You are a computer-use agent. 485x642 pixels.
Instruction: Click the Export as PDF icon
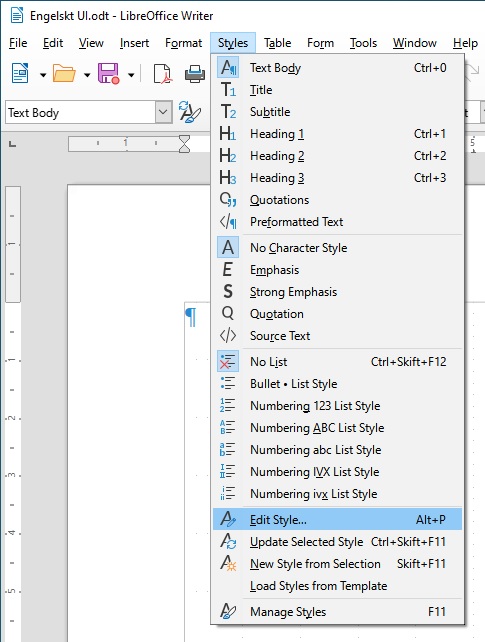click(162, 74)
